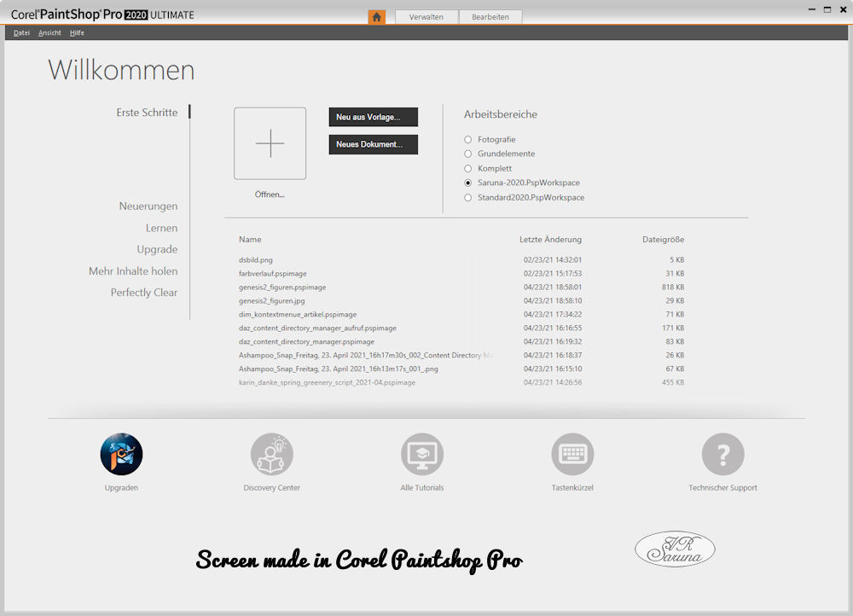Maximize the PaintShop Pro window

click(x=827, y=9)
